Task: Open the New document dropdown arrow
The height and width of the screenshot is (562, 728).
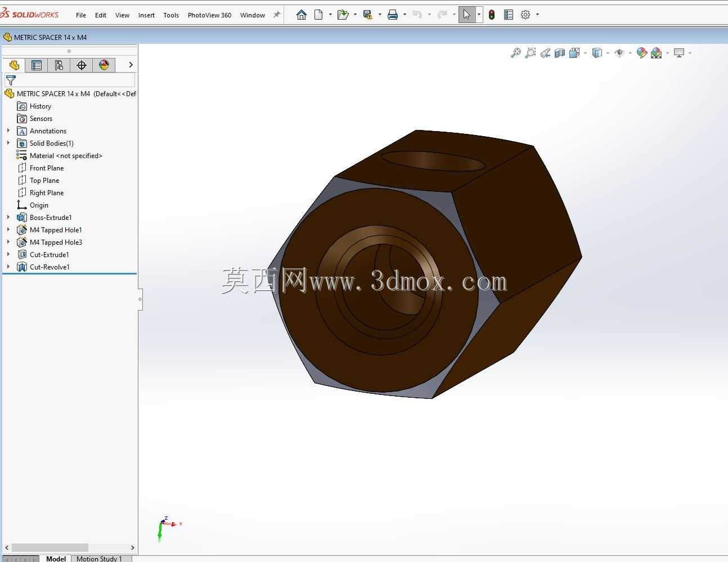Action: click(330, 15)
